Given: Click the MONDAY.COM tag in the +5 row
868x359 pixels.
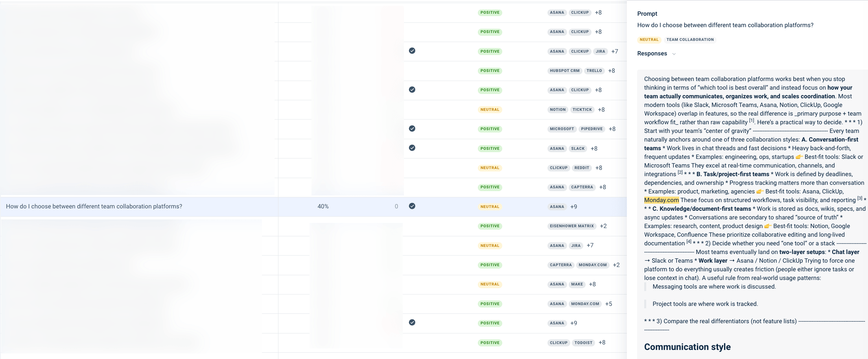Looking at the screenshot, I should (x=585, y=304).
